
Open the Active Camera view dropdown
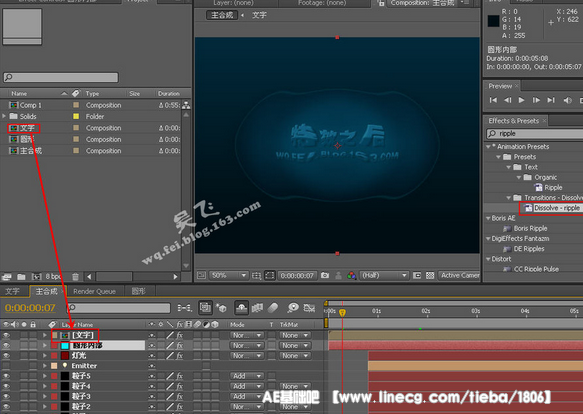pyautogui.click(x=460, y=276)
